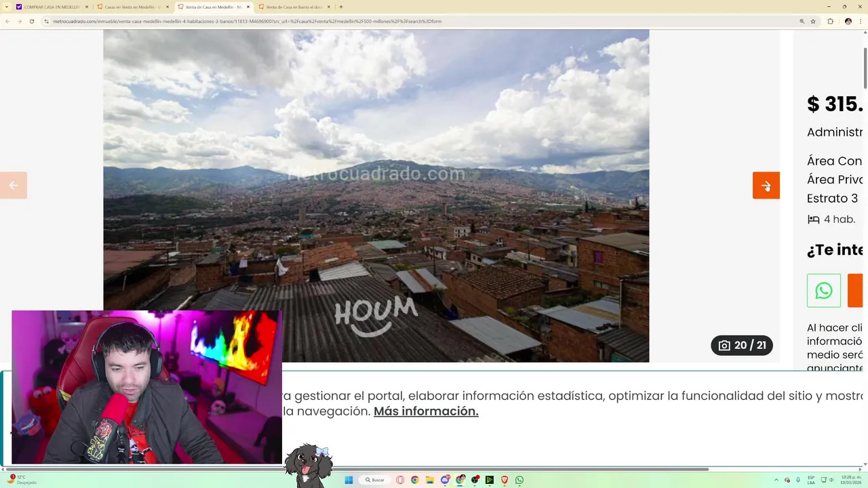Screen dimensions: 868x488
Task: Click the $ 315 price text
Action: pos(835,104)
